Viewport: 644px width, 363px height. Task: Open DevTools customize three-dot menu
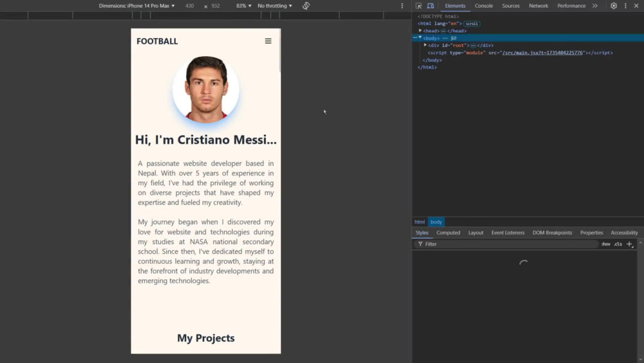click(625, 6)
